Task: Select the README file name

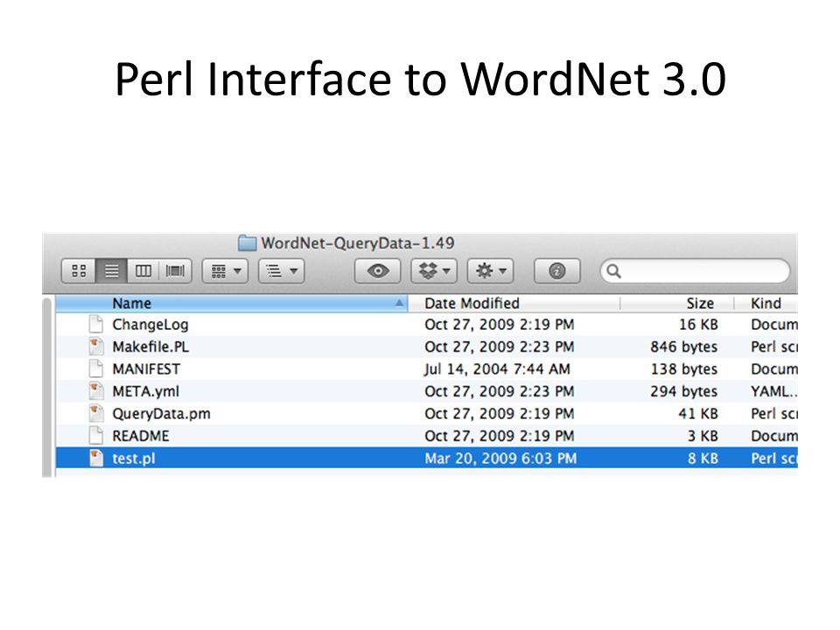Action: [x=140, y=436]
